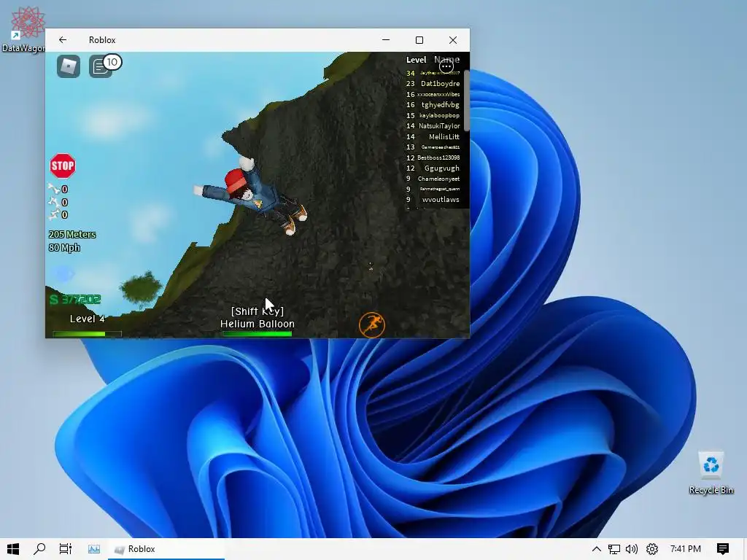Click the 205 Meters distance readout
The width and height of the screenshot is (747, 560).
click(x=72, y=234)
